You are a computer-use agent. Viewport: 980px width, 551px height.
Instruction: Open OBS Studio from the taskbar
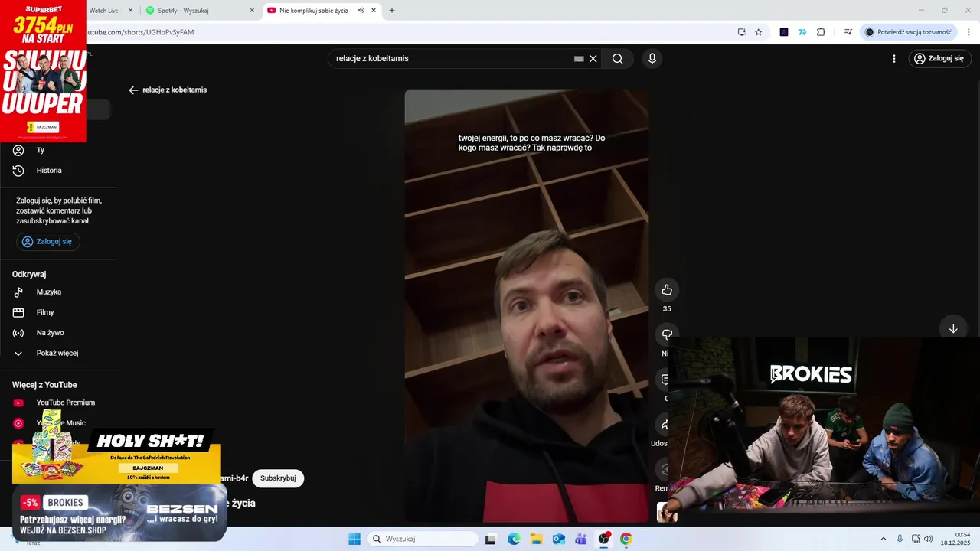click(x=604, y=539)
